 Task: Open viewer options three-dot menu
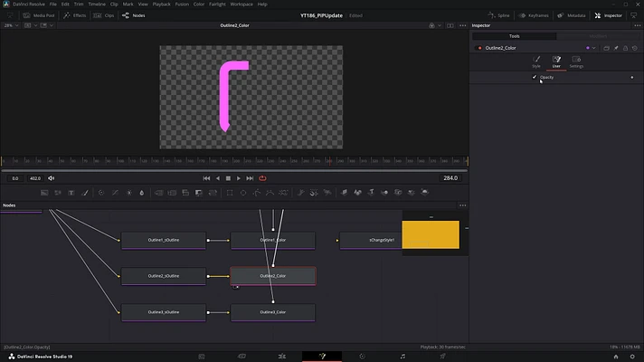pos(463,25)
